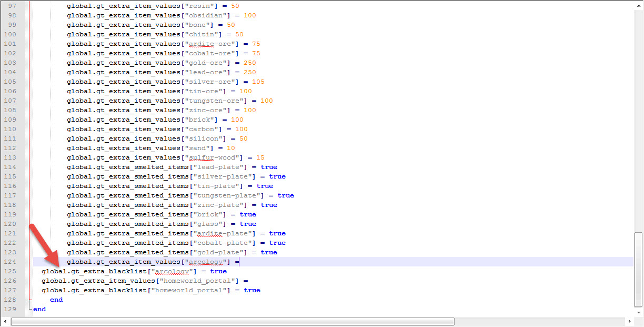Click the value 250 on the gold-ore line
Image resolution: width=644 pixels, height=327 pixels.
[x=249, y=63]
